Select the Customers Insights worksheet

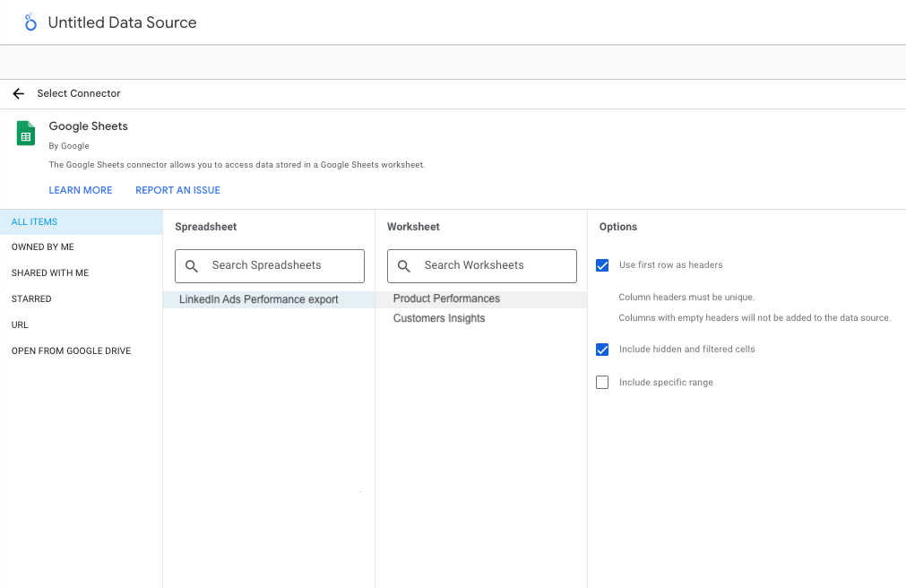(x=438, y=318)
